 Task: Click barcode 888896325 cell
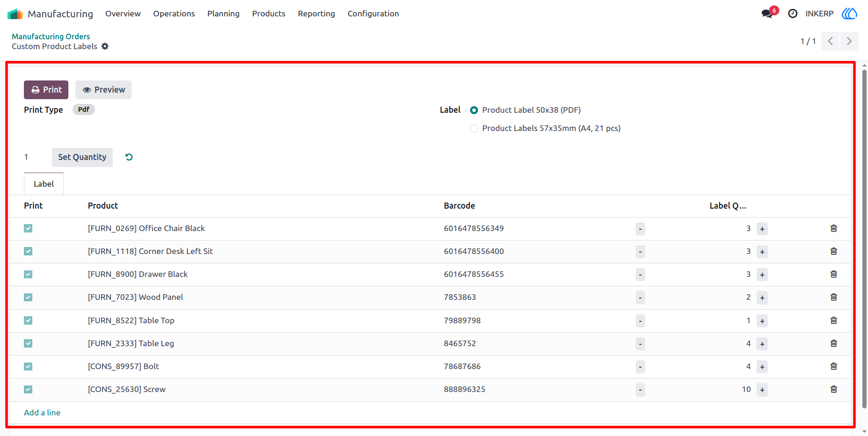coord(464,389)
